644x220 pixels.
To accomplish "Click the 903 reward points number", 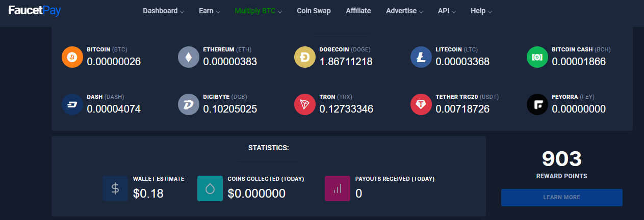I will click(x=561, y=159).
